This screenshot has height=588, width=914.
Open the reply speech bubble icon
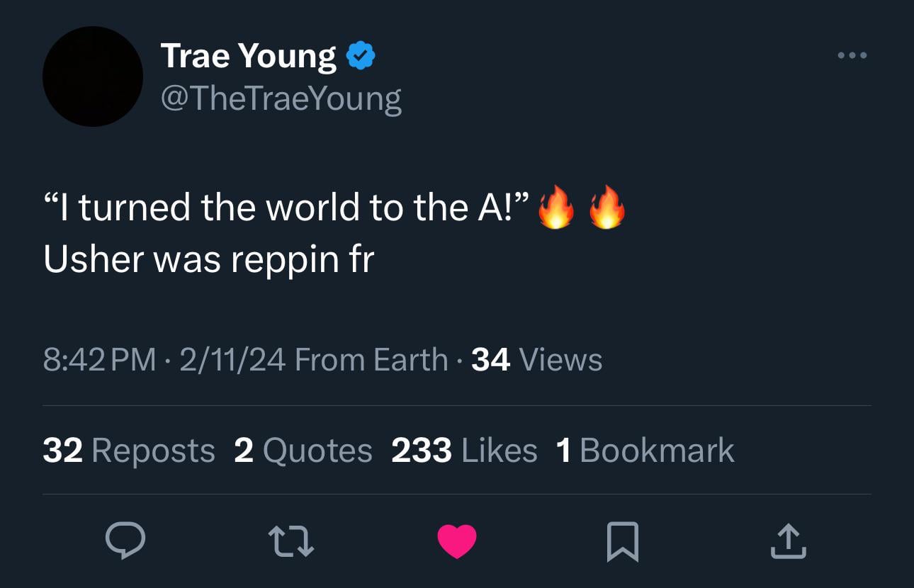pos(125,541)
